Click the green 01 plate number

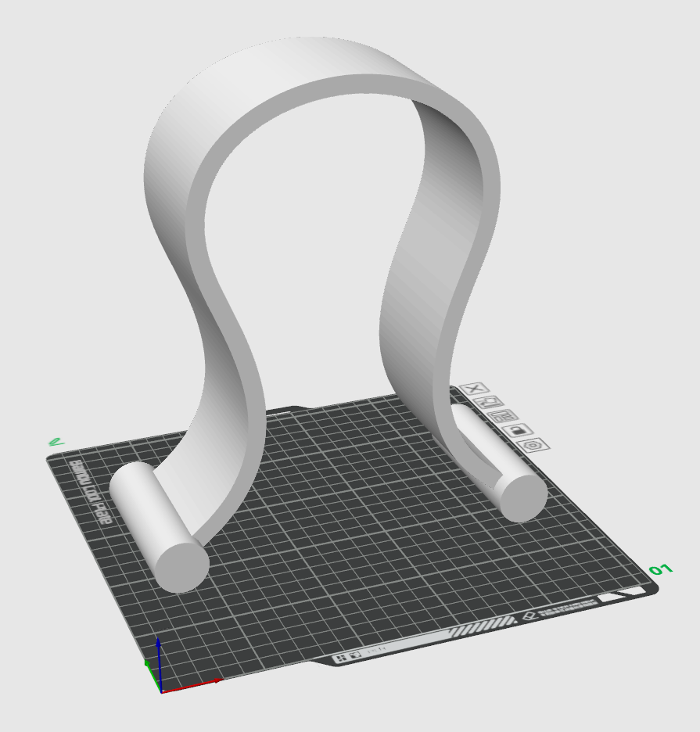661,569
